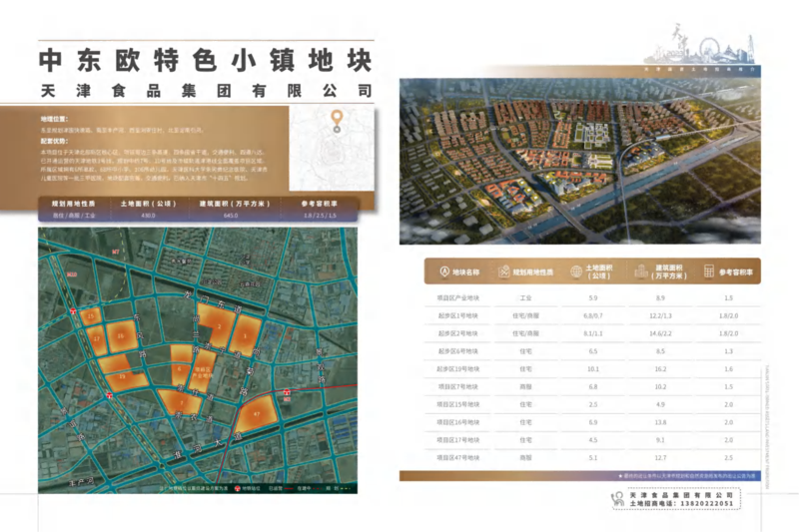Click the map icon beside 规划用地性质

click(504, 271)
